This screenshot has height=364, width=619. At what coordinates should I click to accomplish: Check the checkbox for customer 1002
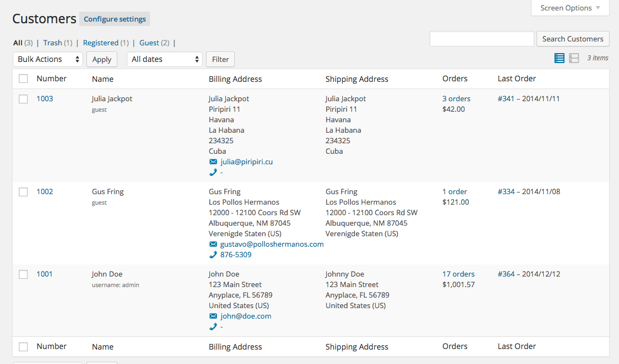(x=23, y=191)
